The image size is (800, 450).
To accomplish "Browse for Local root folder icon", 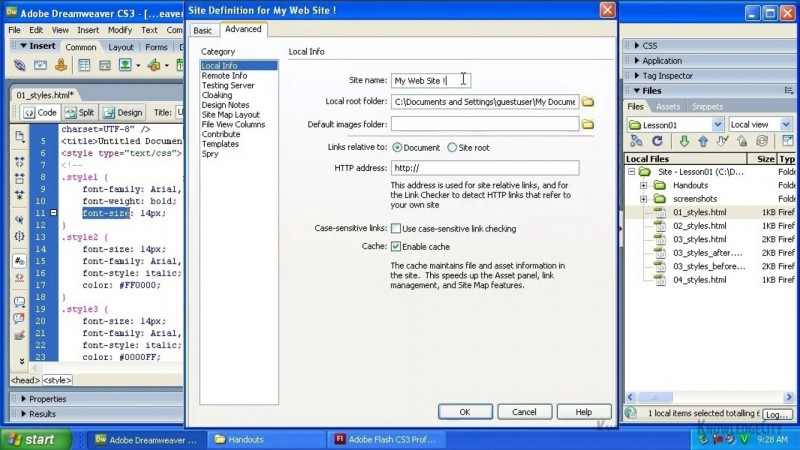I will (x=588, y=102).
